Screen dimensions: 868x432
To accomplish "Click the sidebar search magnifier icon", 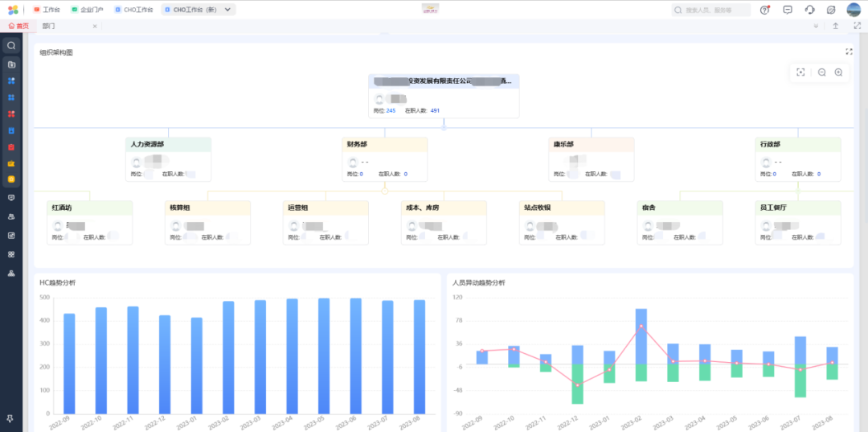I will coord(11,46).
